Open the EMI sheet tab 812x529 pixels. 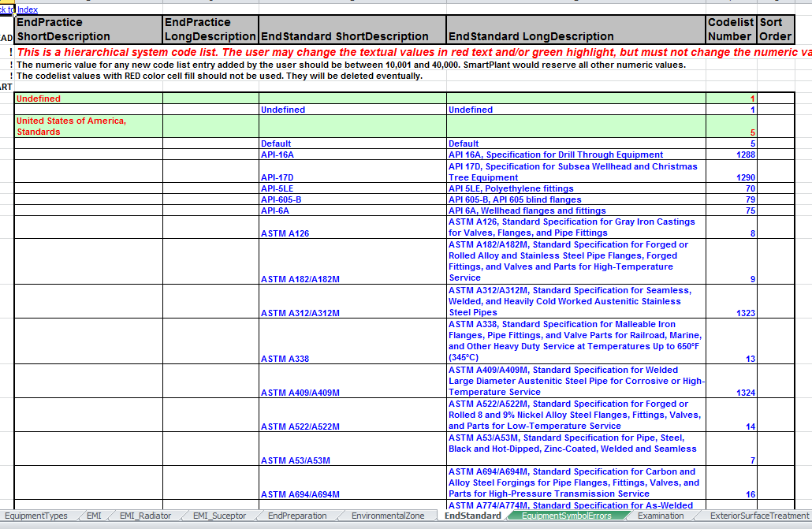pos(95,516)
